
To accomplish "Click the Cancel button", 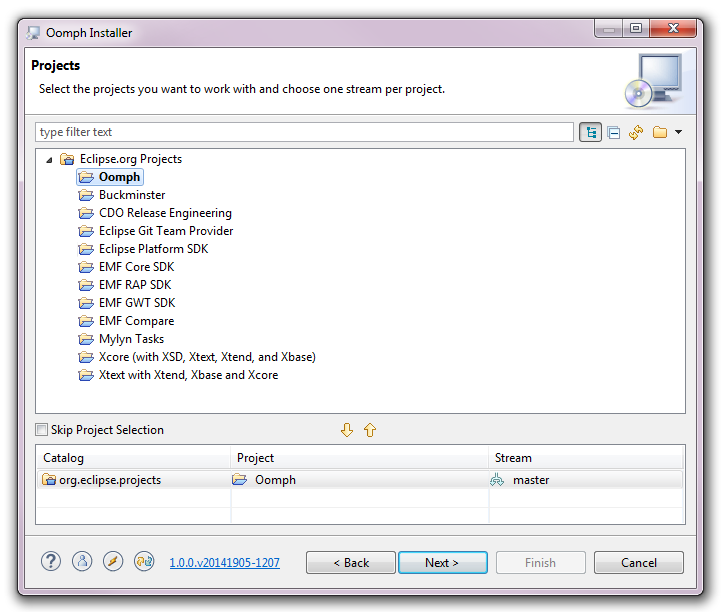I will click(x=639, y=563).
